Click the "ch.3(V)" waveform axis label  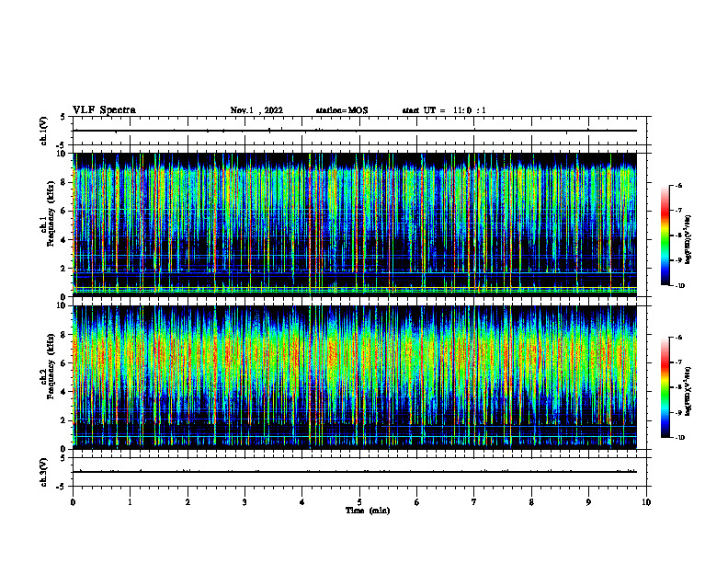click(43, 472)
